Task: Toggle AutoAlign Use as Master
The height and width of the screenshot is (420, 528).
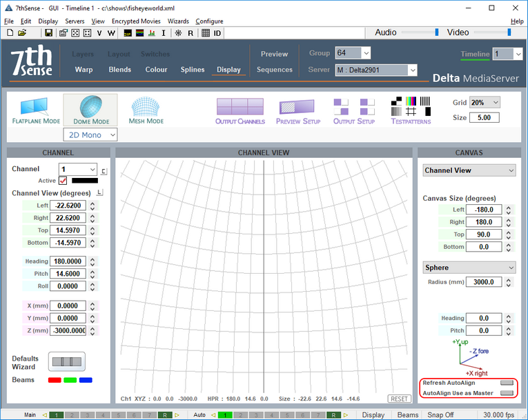Action: click(x=507, y=393)
